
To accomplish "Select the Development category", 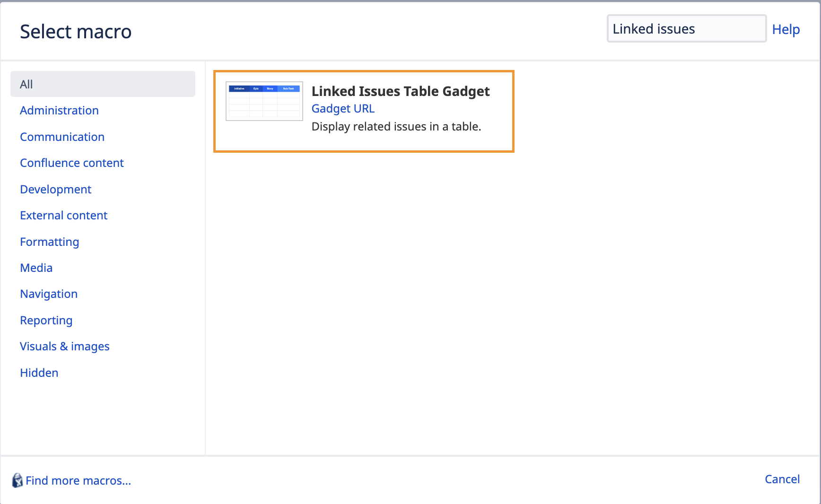I will point(55,189).
